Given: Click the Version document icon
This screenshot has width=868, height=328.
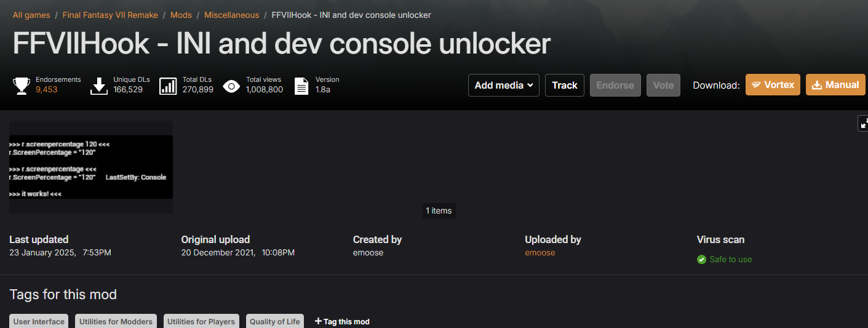Looking at the screenshot, I should click(x=301, y=86).
